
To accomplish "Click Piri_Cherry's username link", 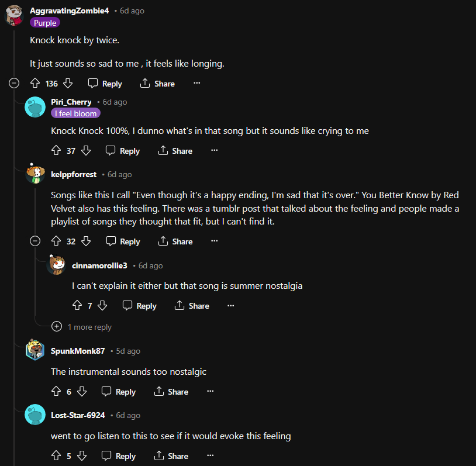I will click(71, 102).
